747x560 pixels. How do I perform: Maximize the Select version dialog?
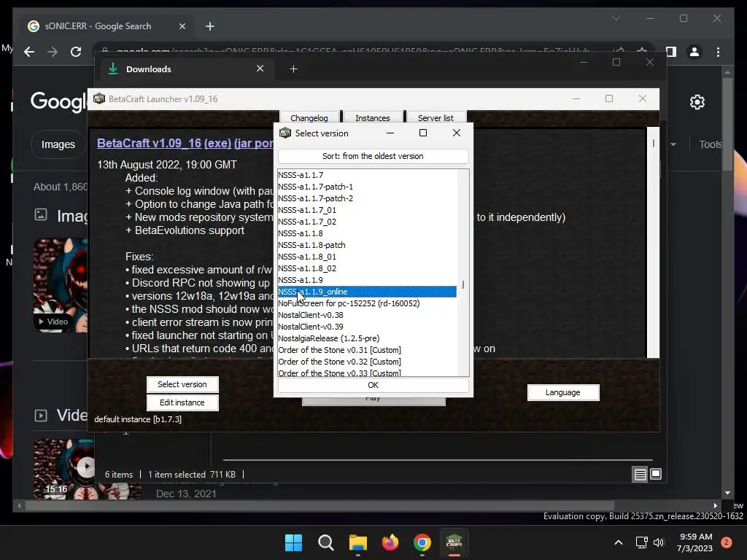[422, 133]
